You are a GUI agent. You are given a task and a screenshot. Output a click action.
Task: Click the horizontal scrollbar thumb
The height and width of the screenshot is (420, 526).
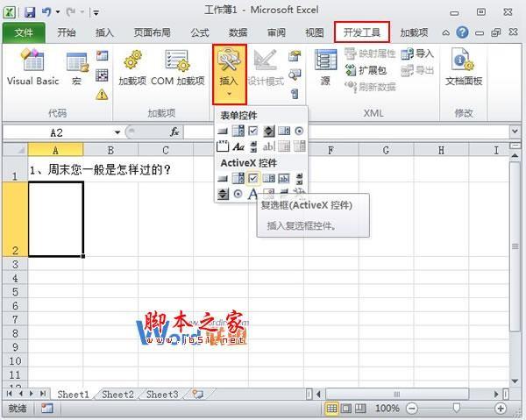pos(396,394)
